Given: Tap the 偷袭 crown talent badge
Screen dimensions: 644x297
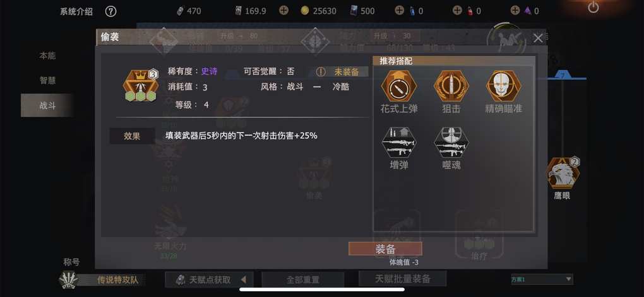Looking at the screenshot, I should pos(141,86).
